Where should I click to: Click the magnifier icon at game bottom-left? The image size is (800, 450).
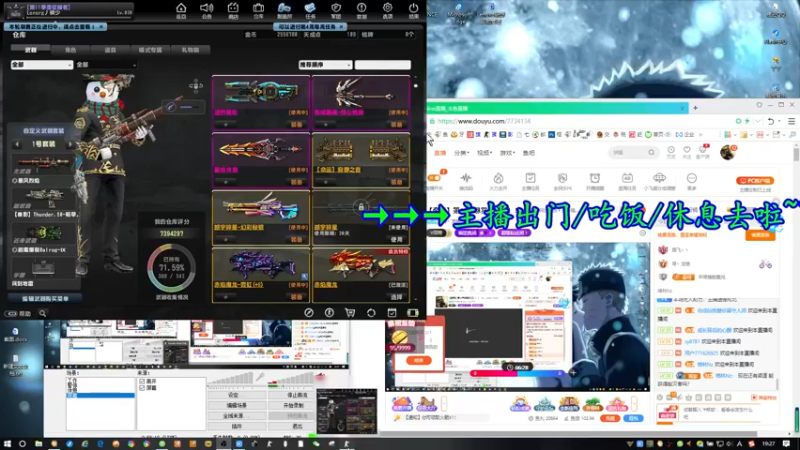(43, 313)
